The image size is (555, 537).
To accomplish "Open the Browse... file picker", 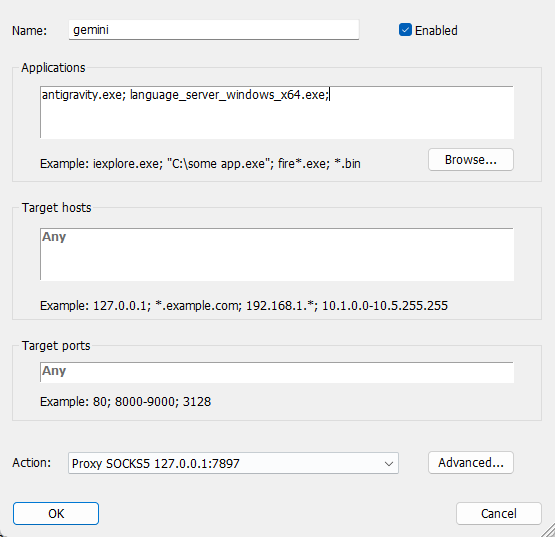I will pyautogui.click(x=471, y=160).
